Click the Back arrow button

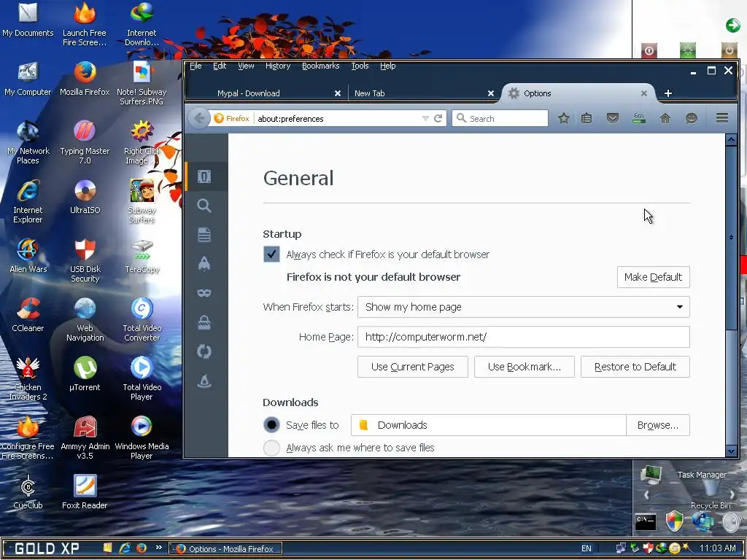point(200,118)
